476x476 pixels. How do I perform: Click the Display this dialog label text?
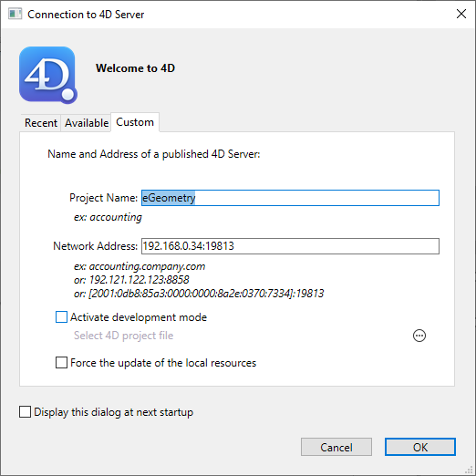click(114, 412)
